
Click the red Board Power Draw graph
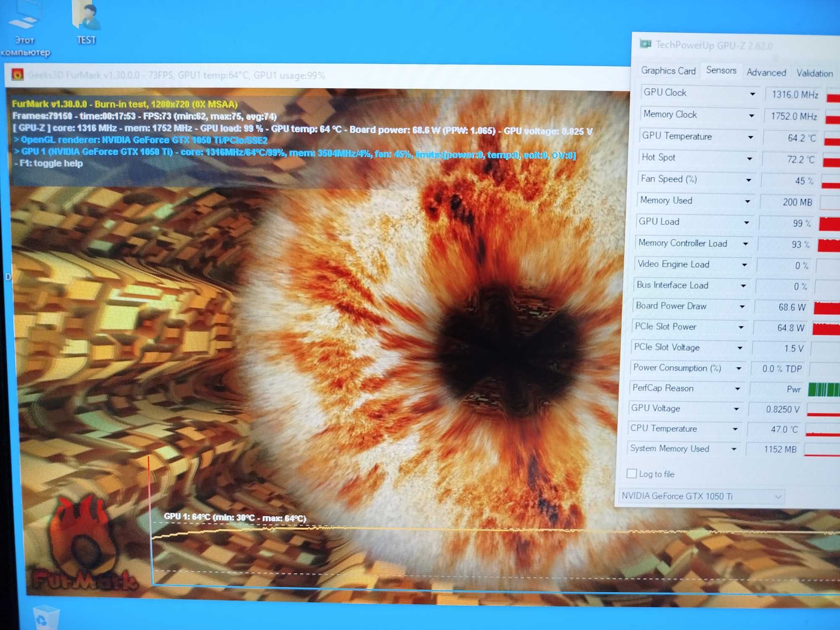827,308
